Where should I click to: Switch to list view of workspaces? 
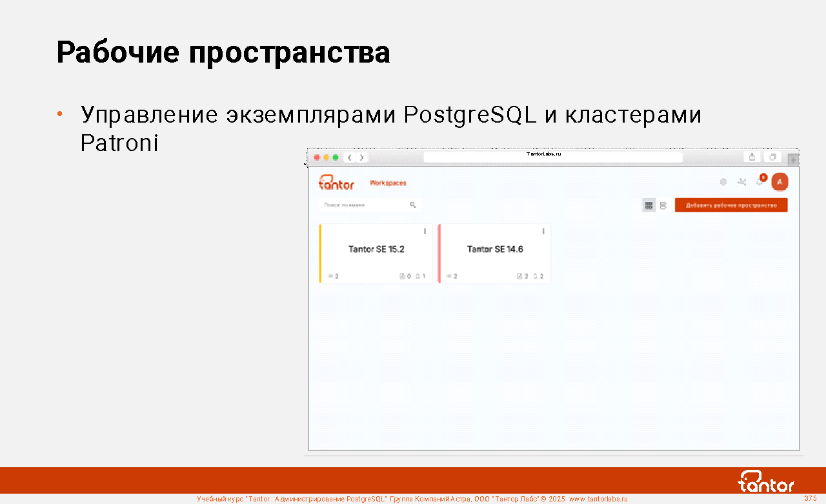[663, 205]
